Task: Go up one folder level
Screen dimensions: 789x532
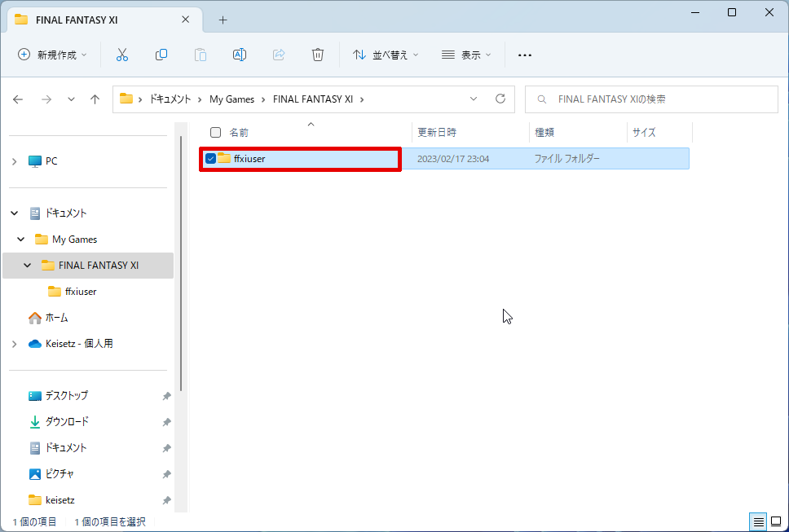Action: click(x=95, y=99)
